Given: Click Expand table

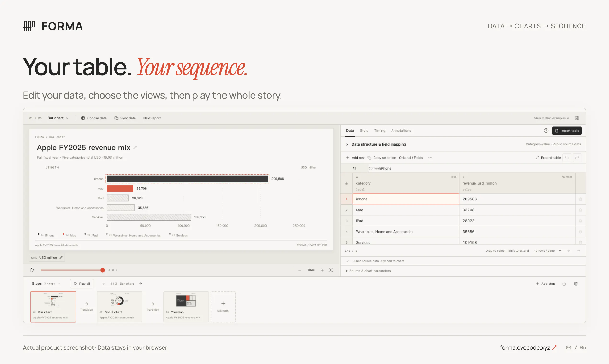Looking at the screenshot, I should click(x=548, y=158).
